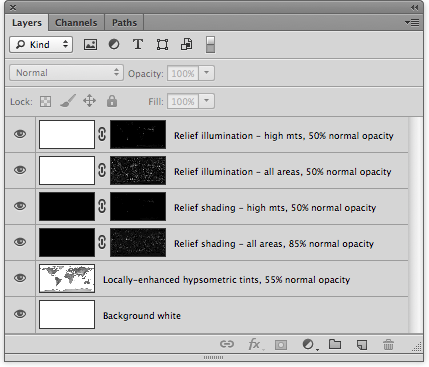Toggle mask link on Relief illumination all areas
The image size is (429, 367).
pos(102,170)
